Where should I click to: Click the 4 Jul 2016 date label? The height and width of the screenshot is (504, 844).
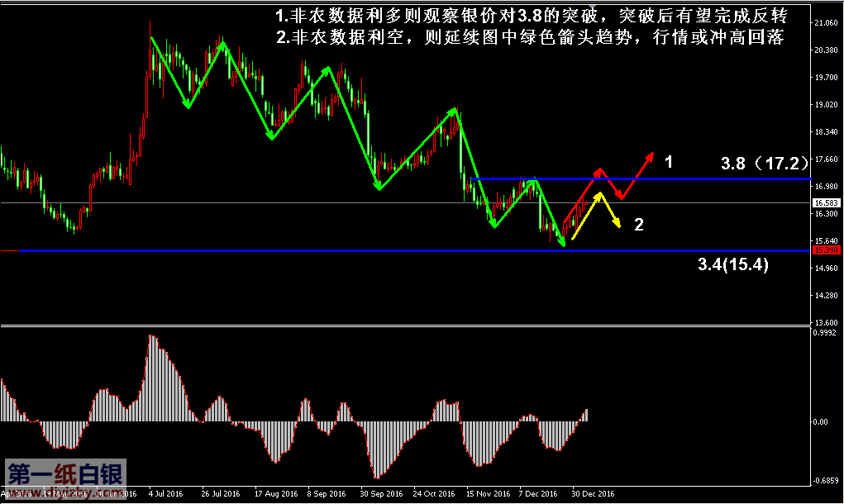click(165, 493)
